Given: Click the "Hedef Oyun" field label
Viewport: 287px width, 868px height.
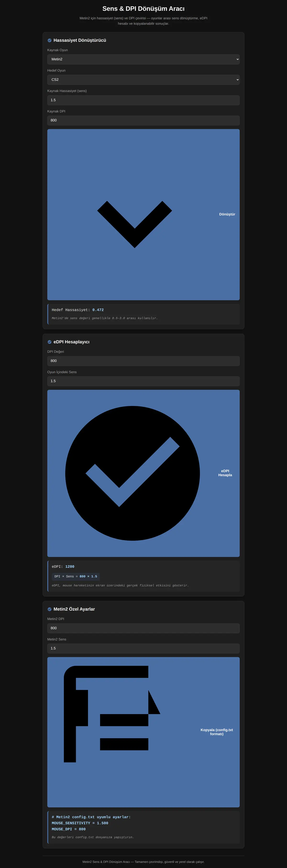Looking at the screenshot, I should 56,70.
